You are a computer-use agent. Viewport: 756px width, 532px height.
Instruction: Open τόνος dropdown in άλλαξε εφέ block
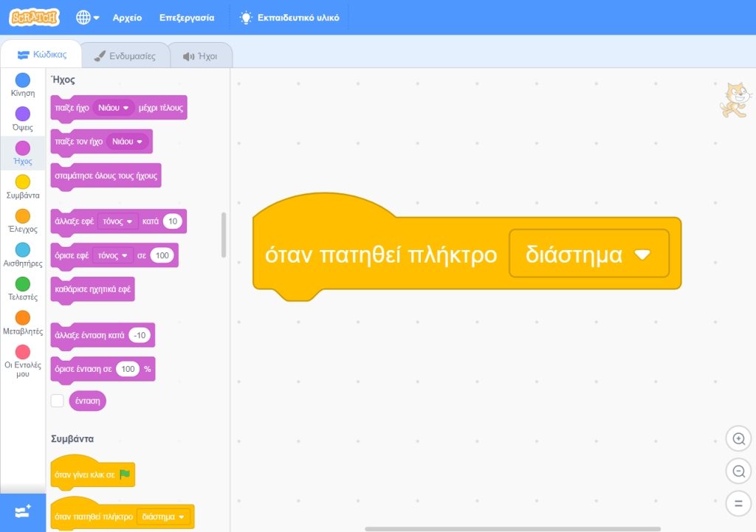click(118, 221)
